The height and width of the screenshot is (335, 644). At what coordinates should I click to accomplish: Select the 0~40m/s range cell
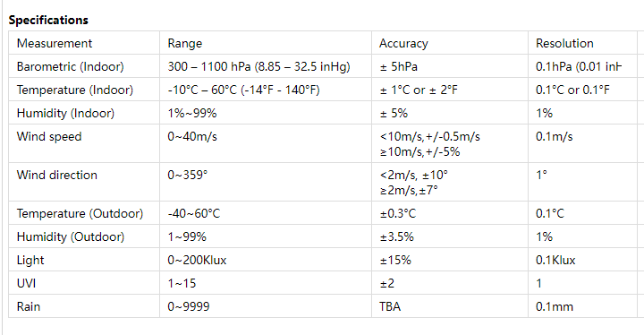192,136
